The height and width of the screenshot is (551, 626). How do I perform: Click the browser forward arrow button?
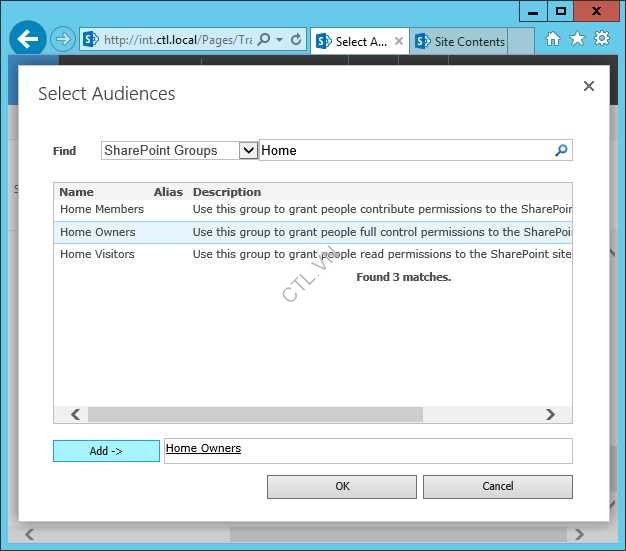pos(63,40)
